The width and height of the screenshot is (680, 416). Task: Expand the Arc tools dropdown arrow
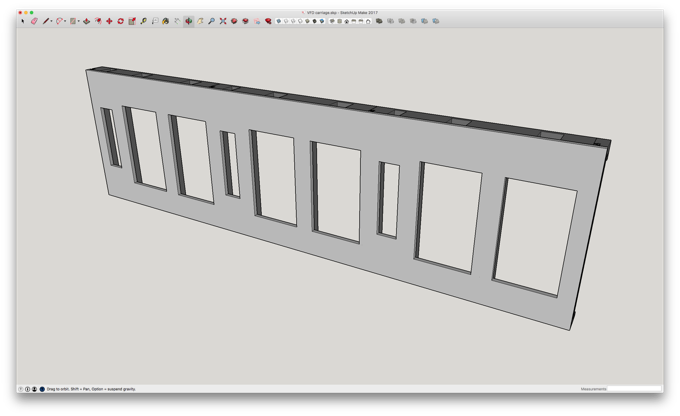(x=65, y=21)
